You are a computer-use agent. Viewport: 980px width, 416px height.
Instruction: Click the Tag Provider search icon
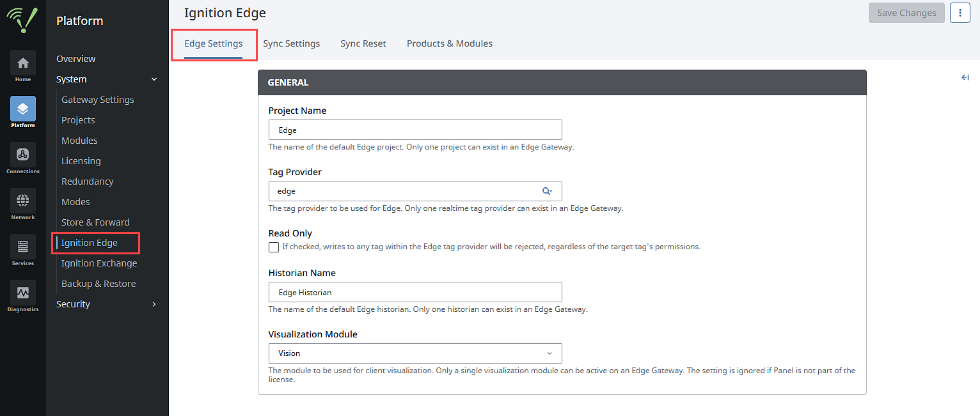pos(547,191)
